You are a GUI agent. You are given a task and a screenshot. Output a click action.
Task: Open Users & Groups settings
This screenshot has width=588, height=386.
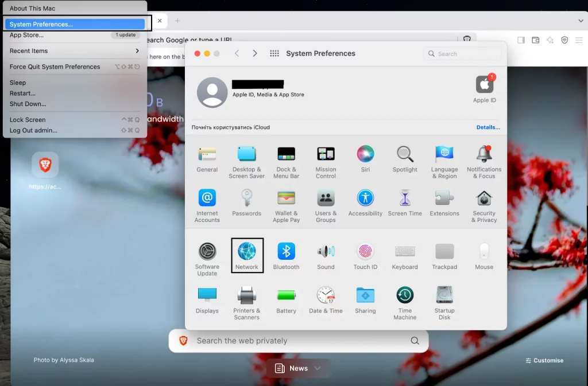pyautogui.click(x=326, y=206)
